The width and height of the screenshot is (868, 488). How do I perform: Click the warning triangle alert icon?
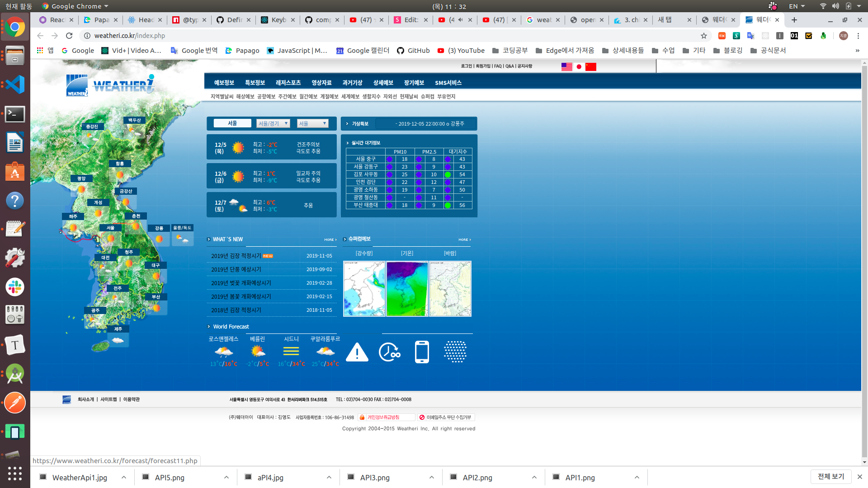pos(357,352)
